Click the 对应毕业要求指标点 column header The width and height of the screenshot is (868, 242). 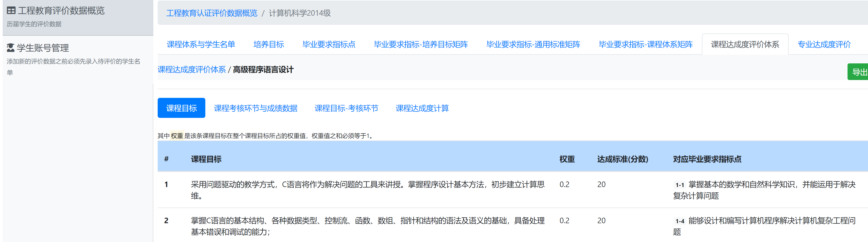[x=707, y=159]
